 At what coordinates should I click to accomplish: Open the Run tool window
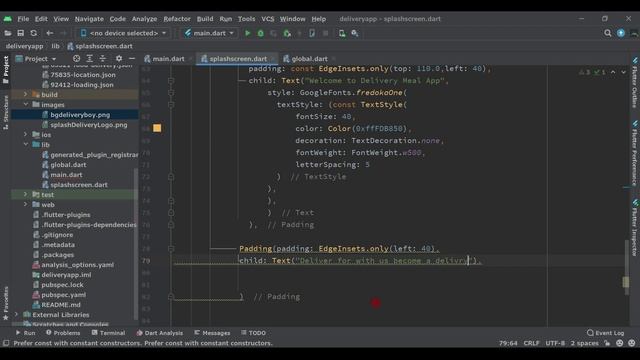(25, 333)
